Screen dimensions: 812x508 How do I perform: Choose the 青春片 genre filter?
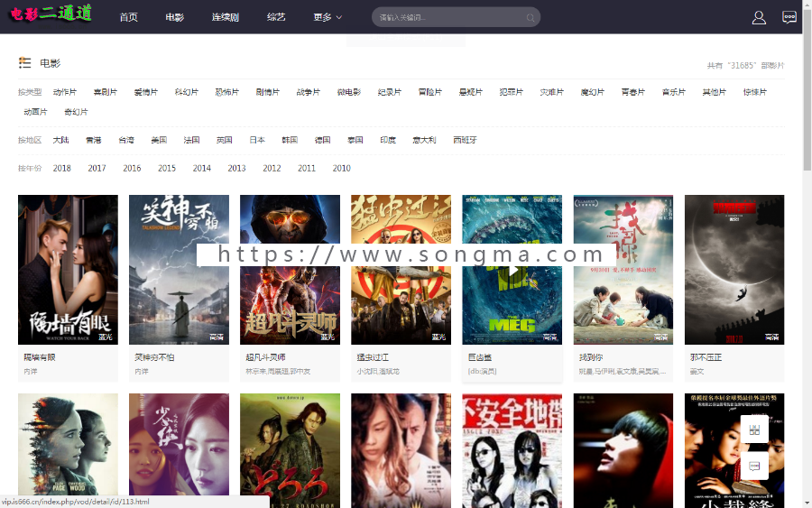(632, 92)
